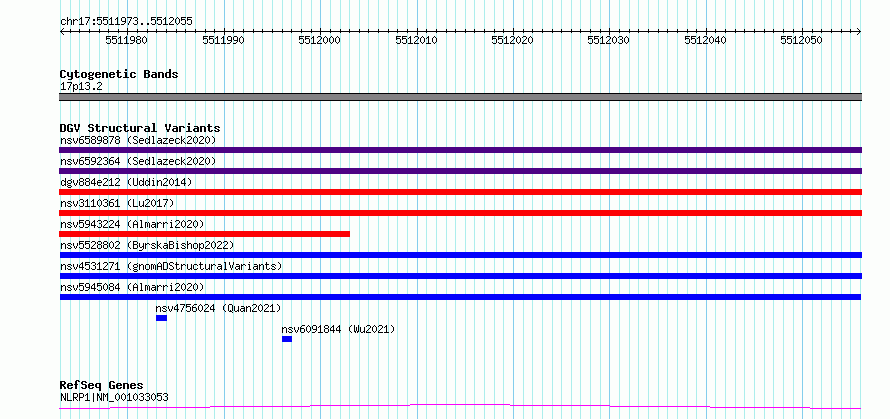Screen dimensions: 890x419
Task: Click the nsv6589878 (Sedlazeck2020) variant label
Action: pos(138,140)
